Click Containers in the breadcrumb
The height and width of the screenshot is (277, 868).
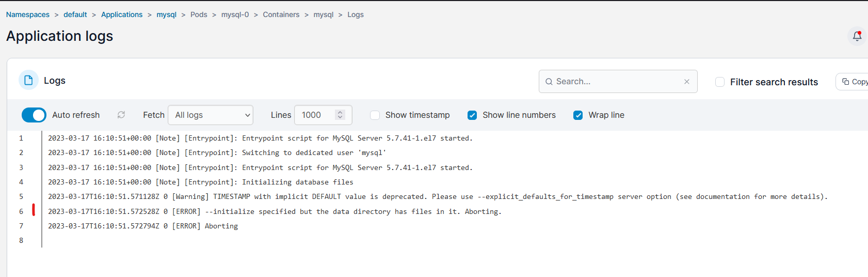[x=281, y=14]
